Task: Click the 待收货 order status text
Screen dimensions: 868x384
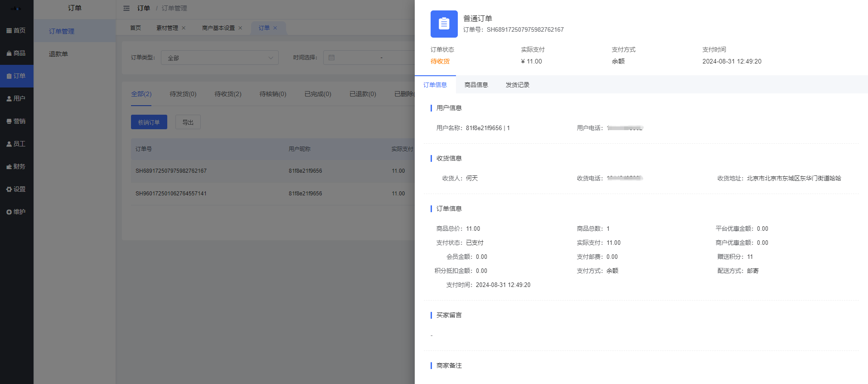Action: click(440, 61)
